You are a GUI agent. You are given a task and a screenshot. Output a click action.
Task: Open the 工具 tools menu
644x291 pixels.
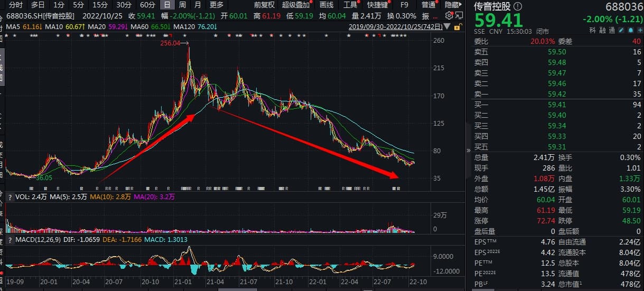coord(351,5)
